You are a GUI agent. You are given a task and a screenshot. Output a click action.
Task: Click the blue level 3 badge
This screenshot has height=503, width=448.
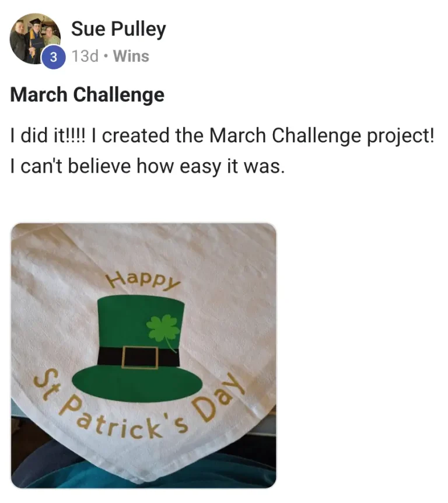54,57
